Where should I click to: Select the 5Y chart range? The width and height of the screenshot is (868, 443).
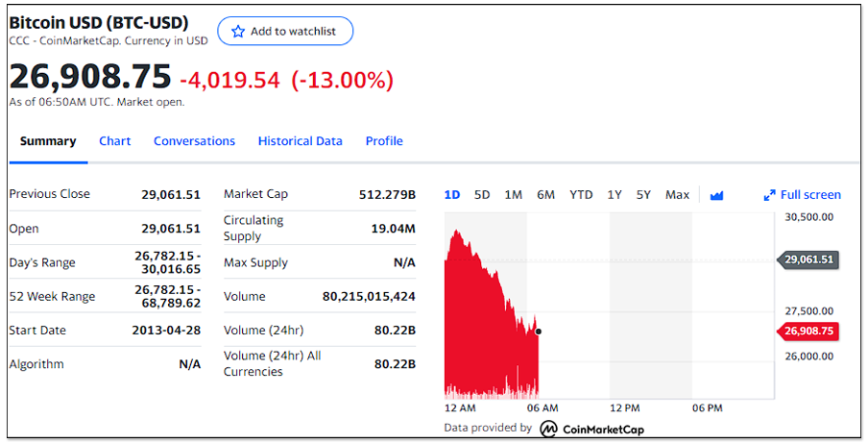(x=643, y=195)
